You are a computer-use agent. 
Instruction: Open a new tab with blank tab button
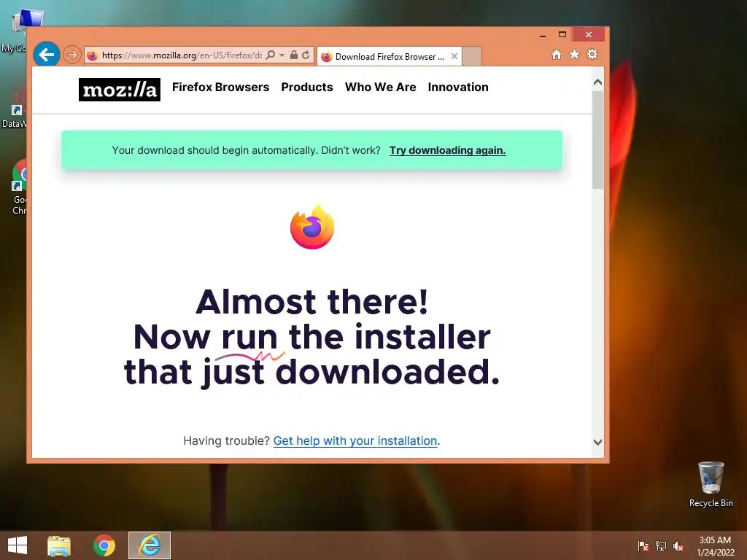click(x=472, y=56)
